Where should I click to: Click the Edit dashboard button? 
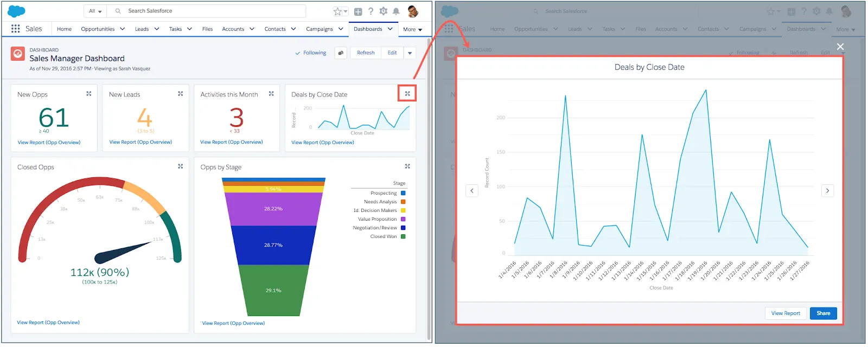392,53
